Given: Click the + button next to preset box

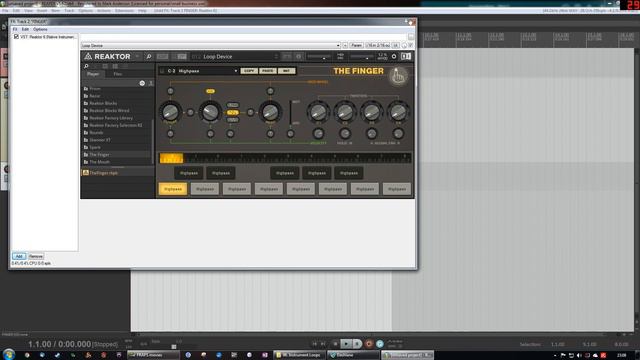Looking at the screenshot, I should click(345, 45).
